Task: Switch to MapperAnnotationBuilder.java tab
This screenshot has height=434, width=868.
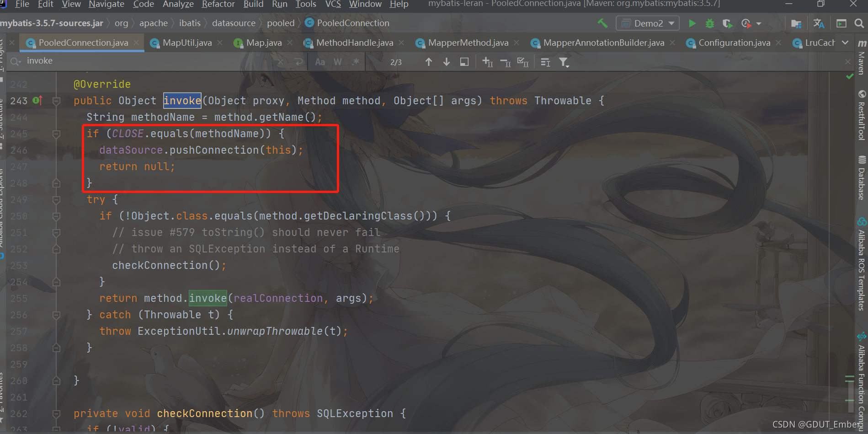Action: (603, 43)
